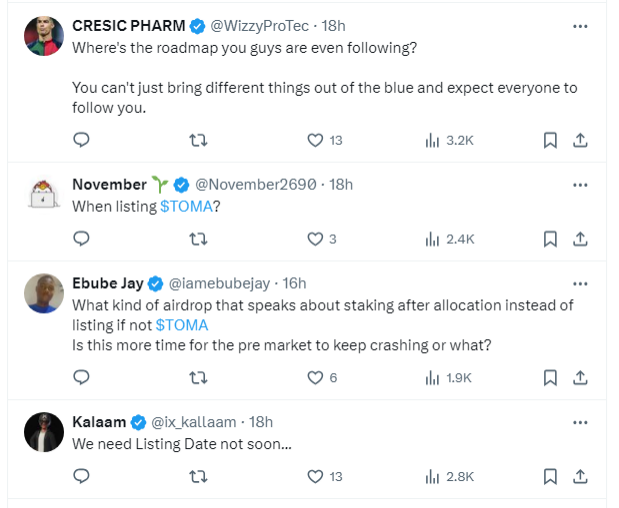Retweet Ebube Jay's tweet
The width and height of the screenshot is (619, 508).
pos(198,377)
